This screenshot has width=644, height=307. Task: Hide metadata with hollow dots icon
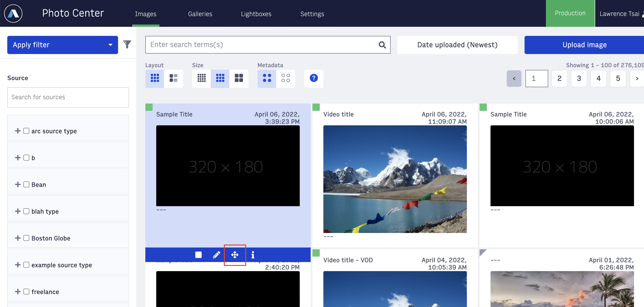(285, 78)
